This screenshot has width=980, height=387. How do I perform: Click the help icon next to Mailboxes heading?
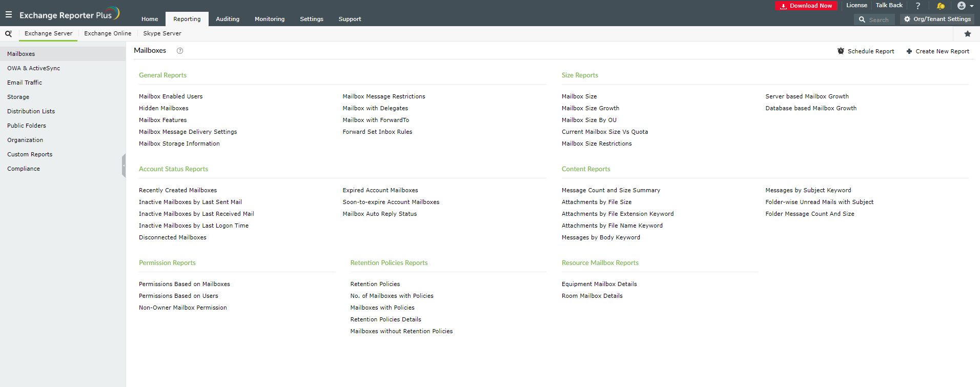click(180, 51)
